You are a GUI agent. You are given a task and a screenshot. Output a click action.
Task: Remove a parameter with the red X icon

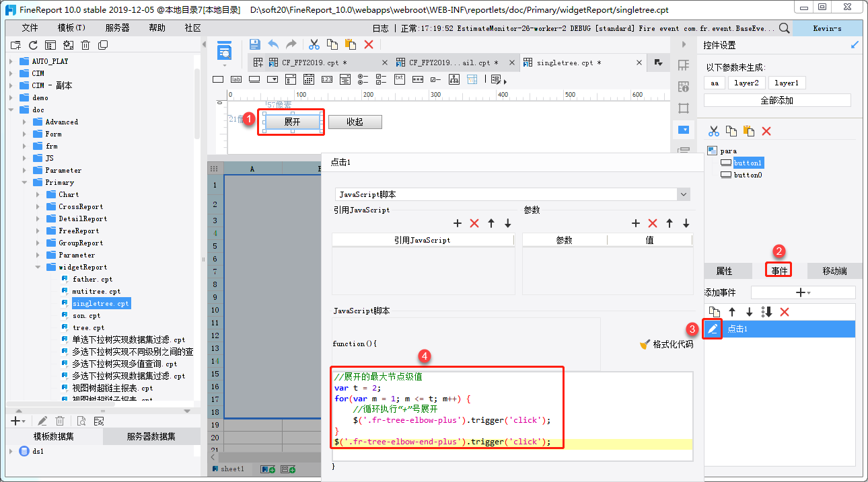[652, 223]
